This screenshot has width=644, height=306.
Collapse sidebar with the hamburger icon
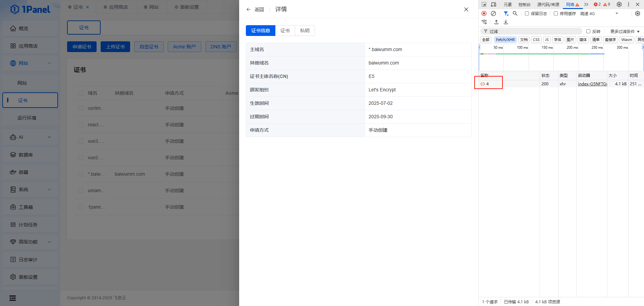(13, 298)
